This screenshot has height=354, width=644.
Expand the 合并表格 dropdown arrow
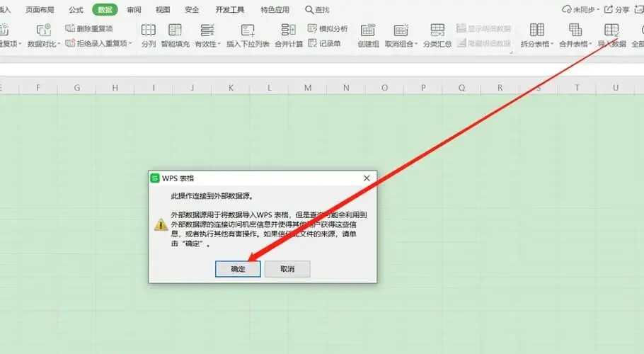tap(590, 44)
